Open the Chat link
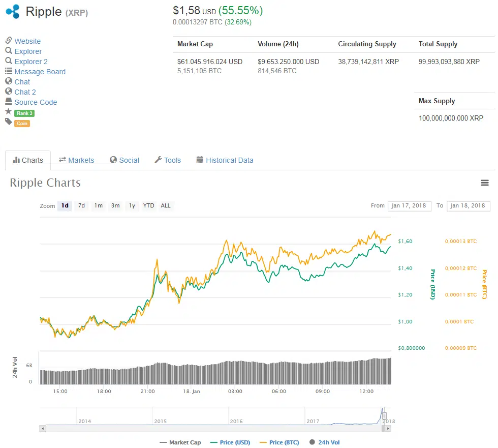The image size is (498, 448). pyautogui.click(x=22, y=82)
